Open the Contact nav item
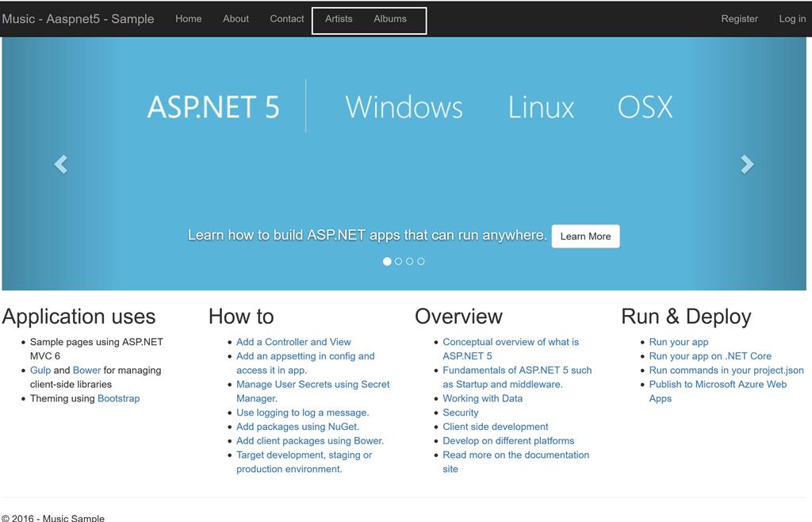Screen dimensions: 812x522 [287, 19]
